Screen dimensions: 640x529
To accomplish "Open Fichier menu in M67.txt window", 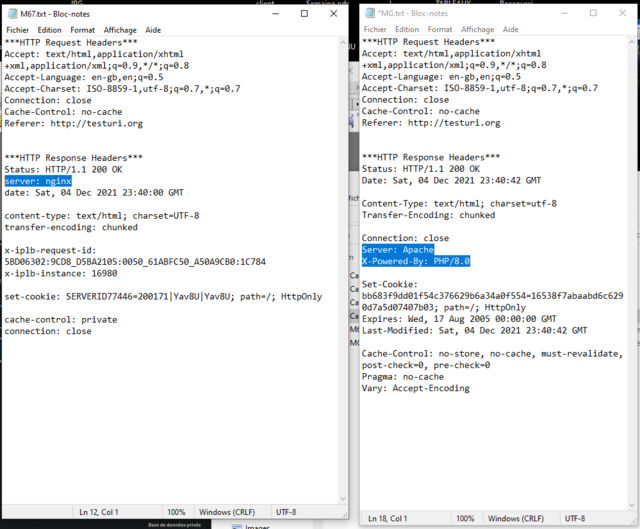I will 18,30.
